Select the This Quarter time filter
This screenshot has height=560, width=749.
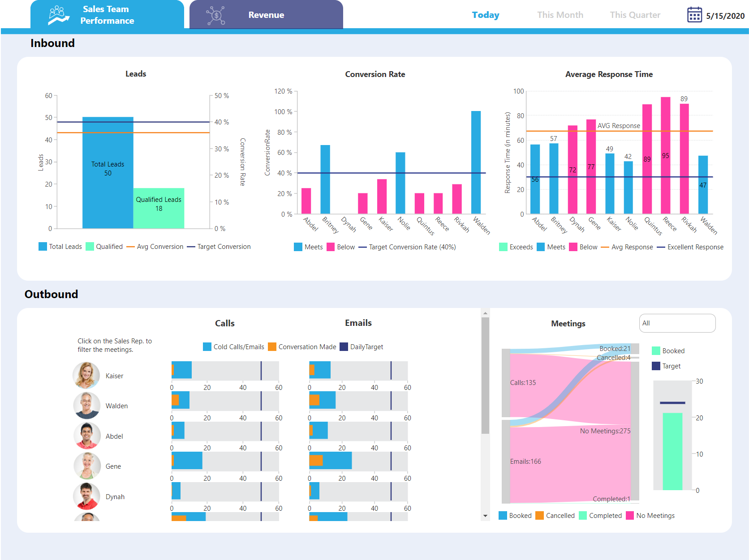[x=635, y=15]
